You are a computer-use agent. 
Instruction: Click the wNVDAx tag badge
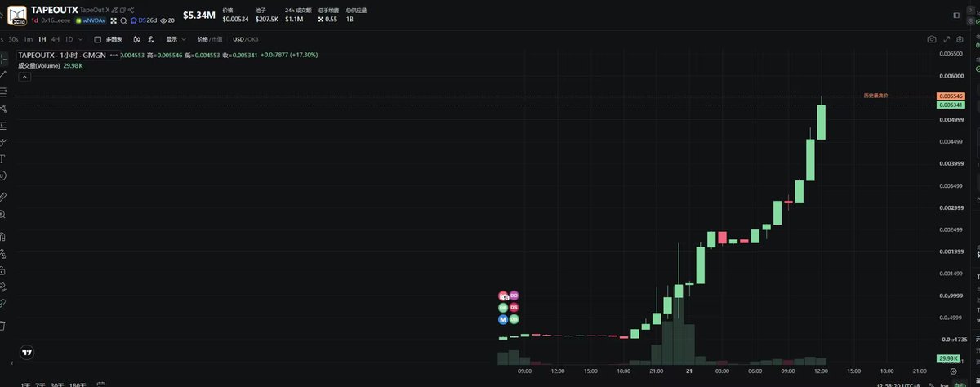91,20
